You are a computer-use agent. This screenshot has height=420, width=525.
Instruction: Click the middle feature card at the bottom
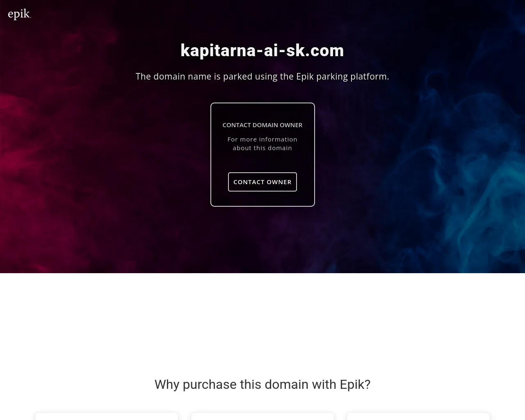tap(262, 416)
